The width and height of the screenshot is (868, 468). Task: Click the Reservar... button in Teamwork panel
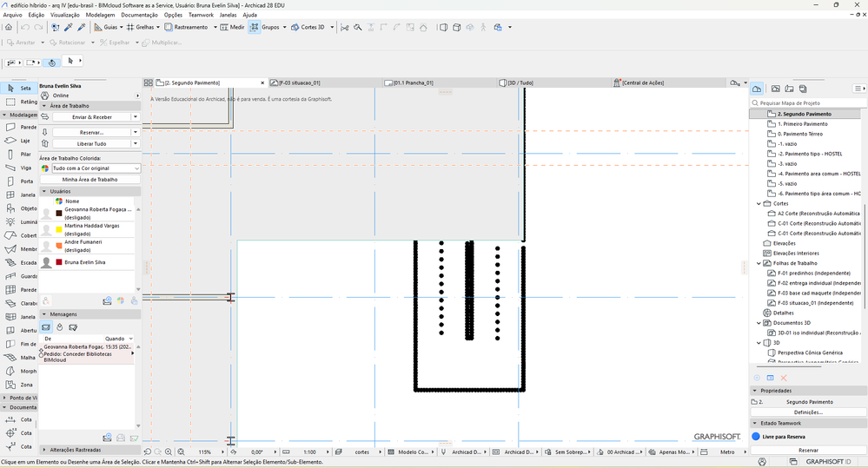91,132
